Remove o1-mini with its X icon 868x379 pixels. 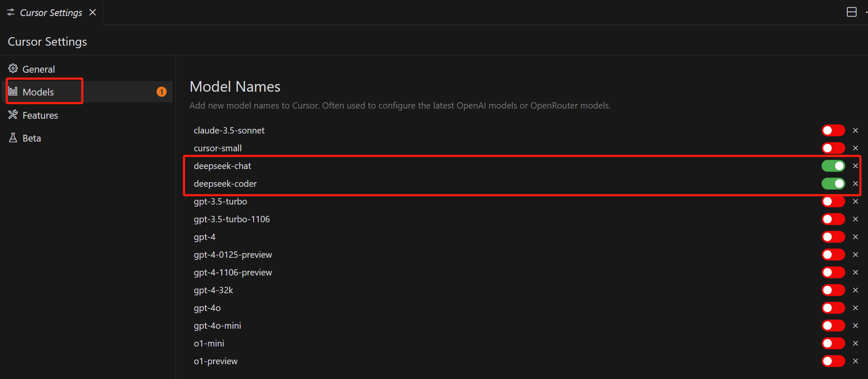[855, 344]
